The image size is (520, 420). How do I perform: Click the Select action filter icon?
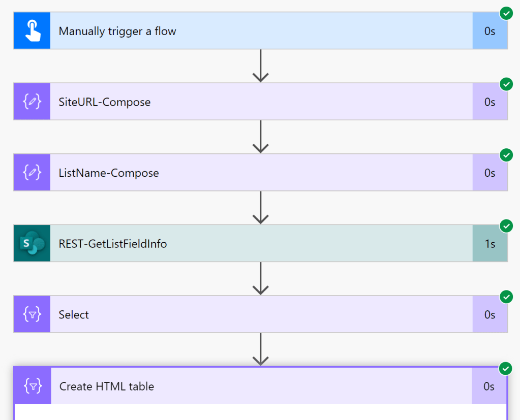(x=32, y=314)
